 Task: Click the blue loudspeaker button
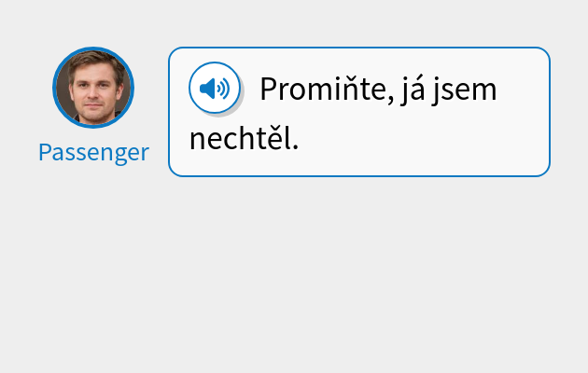[215, 89]
